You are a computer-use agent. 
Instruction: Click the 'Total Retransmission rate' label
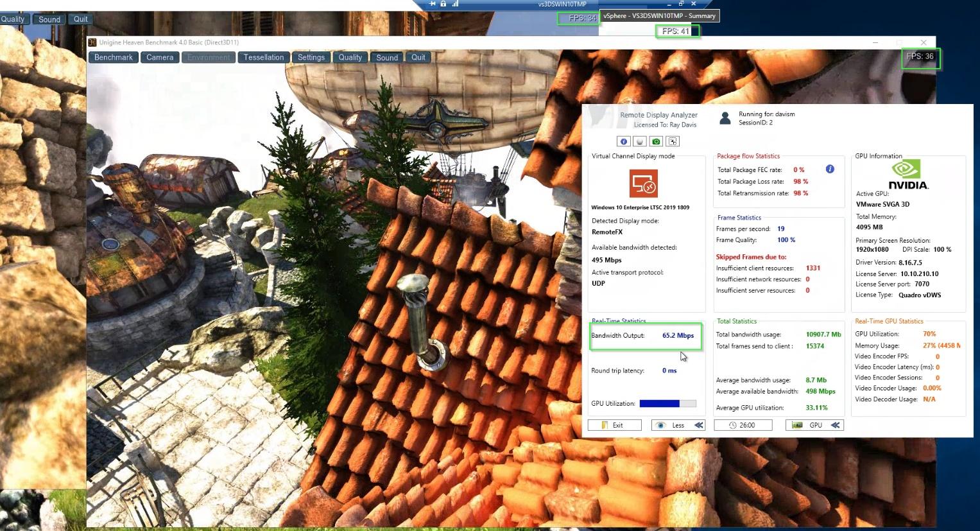pos(753,193)
